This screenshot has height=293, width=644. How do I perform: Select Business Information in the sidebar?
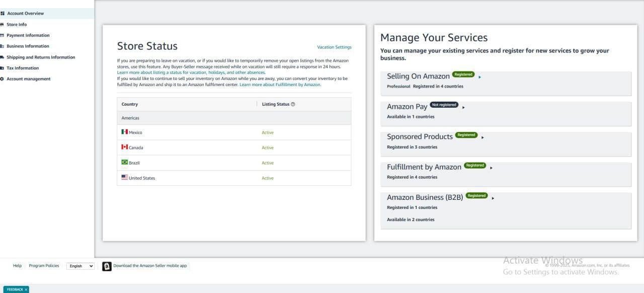click(28, 46)
